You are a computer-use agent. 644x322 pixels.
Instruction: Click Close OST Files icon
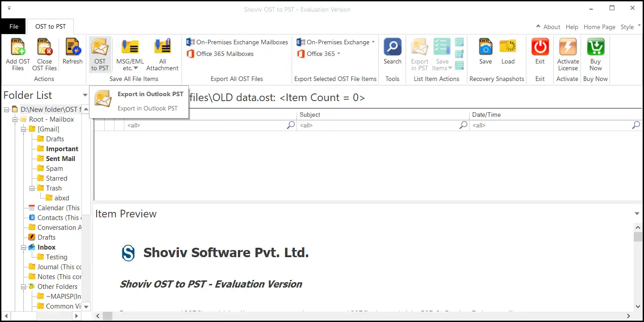click(x=44, y=47)
